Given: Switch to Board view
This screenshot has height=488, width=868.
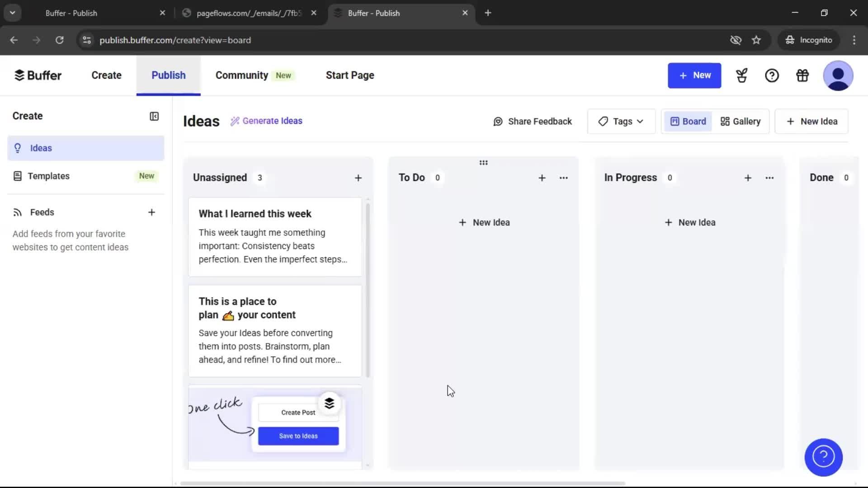Looking at the screenshot, I should 688,121.
